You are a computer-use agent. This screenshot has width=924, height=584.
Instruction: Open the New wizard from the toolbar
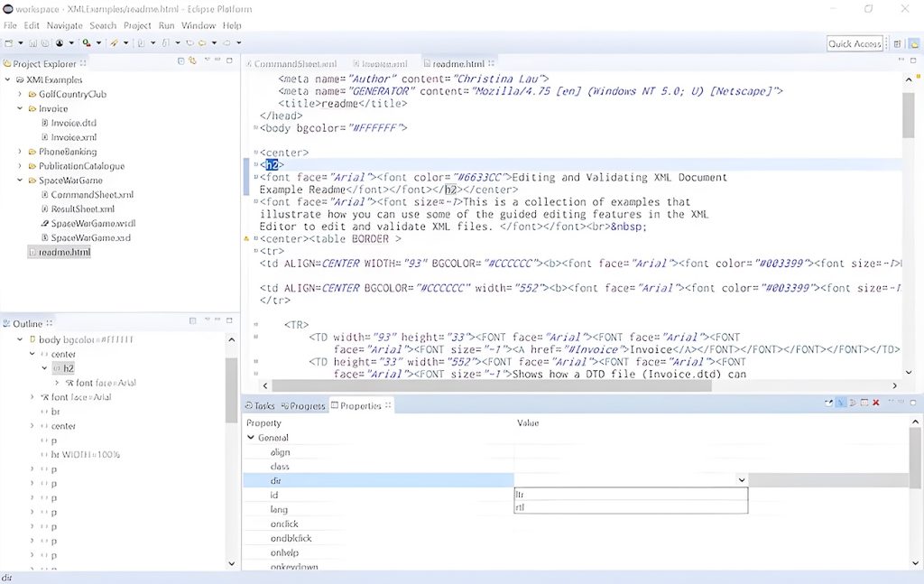(9, 42)
